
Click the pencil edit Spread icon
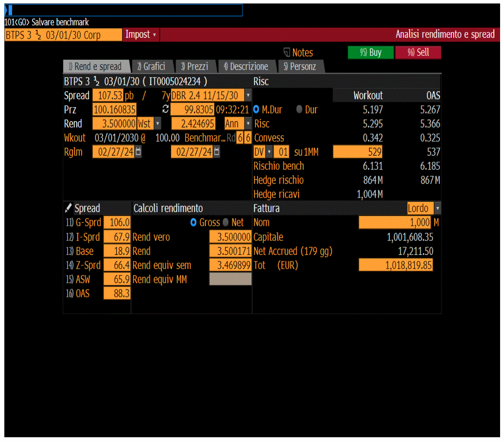pyautogui.click(x=68, y=208)
